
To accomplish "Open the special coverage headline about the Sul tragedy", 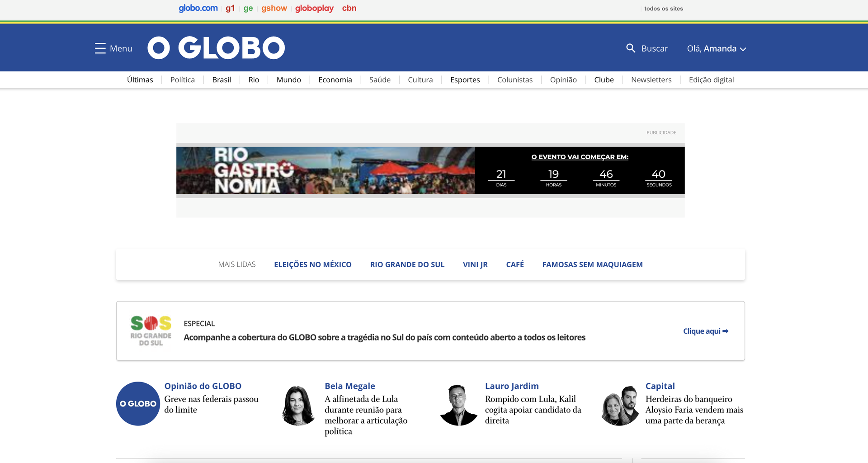I will click(385, 337).
